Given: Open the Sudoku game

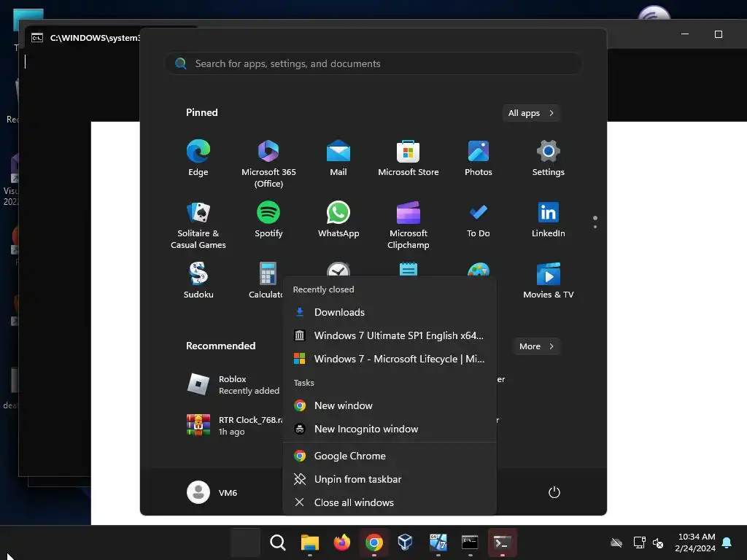Looking at the screenshot, I should point(198,281).
